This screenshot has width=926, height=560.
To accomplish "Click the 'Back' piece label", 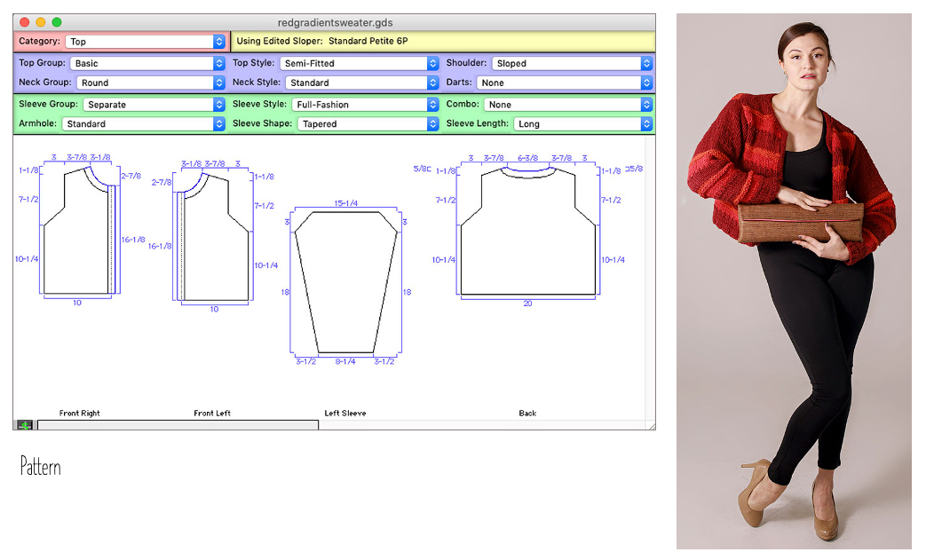I will 527,413.
